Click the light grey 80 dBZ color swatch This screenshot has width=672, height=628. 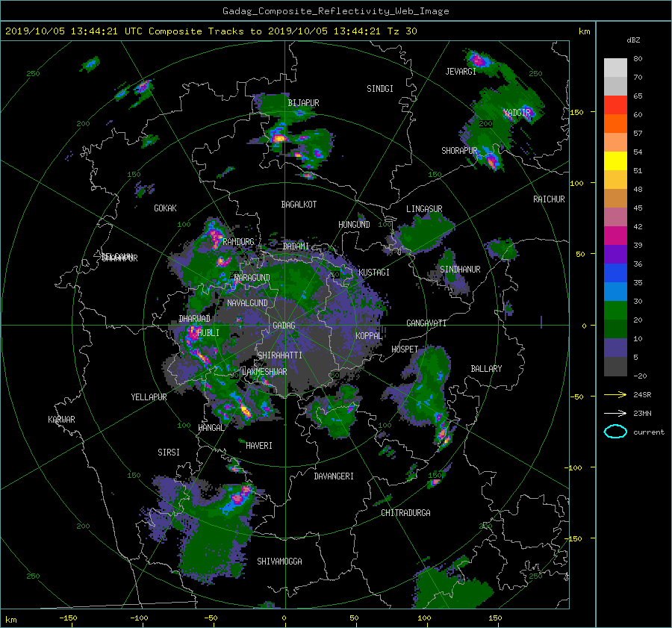(615, 67)
